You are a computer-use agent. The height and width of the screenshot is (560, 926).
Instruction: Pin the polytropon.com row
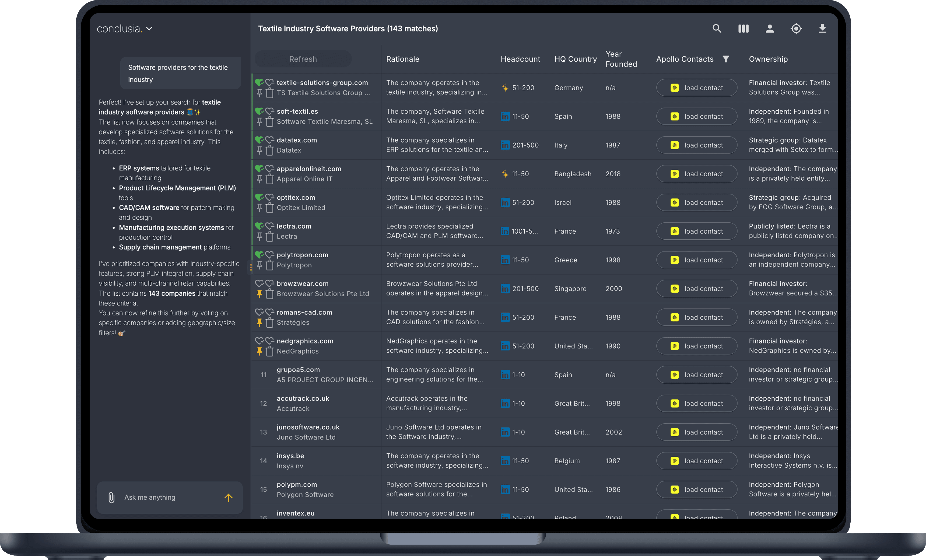pos(259,265)
